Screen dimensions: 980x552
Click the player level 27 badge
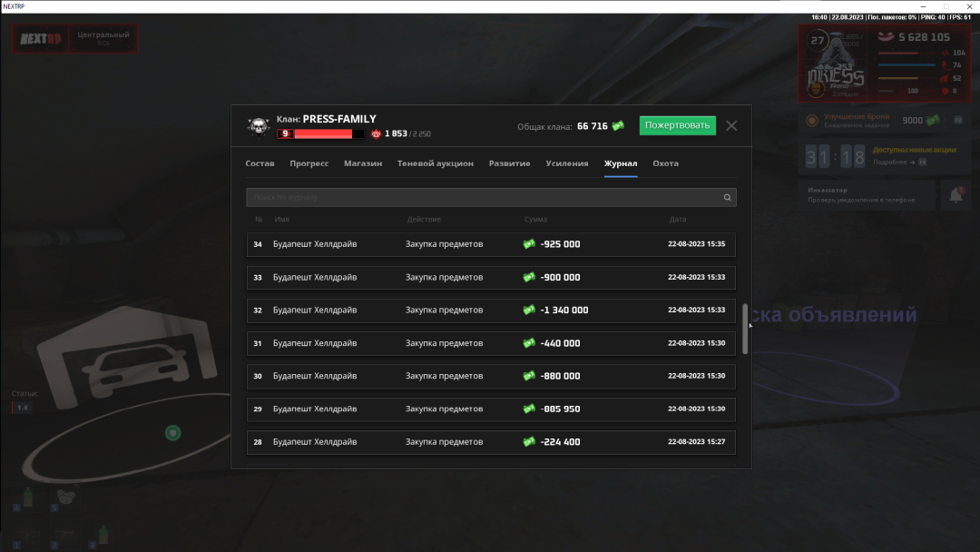pyautogui.click(x=818, y=41)
